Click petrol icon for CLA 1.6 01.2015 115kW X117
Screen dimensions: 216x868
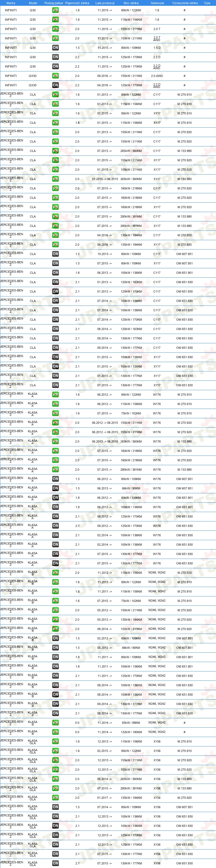55,123
